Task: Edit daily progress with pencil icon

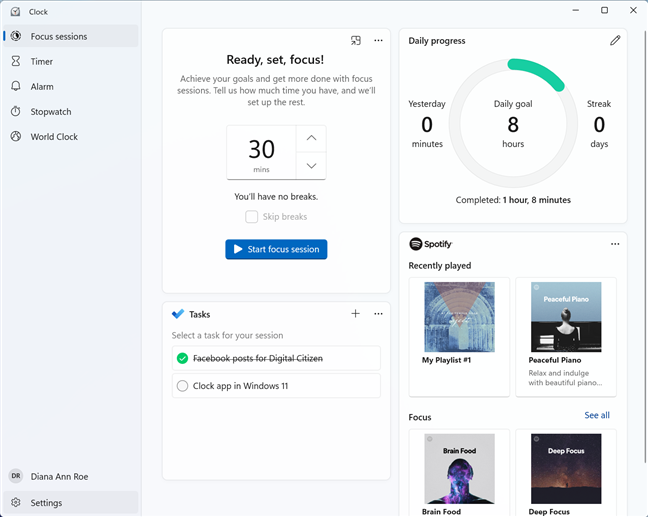Action: [x=615, y=41]
